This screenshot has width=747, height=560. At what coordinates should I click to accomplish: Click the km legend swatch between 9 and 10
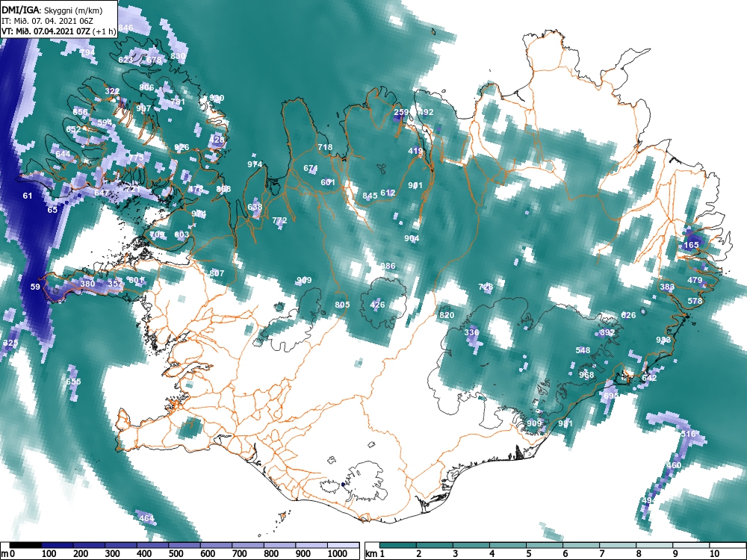(691, 545)
